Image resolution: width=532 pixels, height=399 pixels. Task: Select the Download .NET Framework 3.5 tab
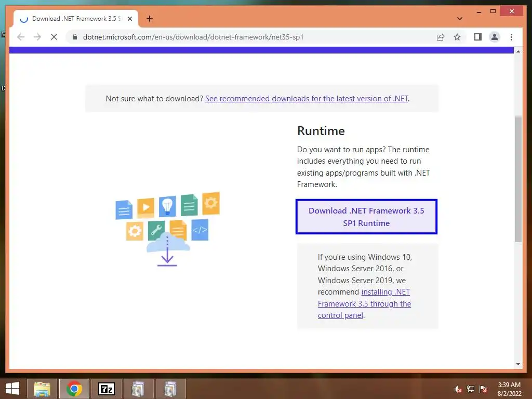pos(76,19)
